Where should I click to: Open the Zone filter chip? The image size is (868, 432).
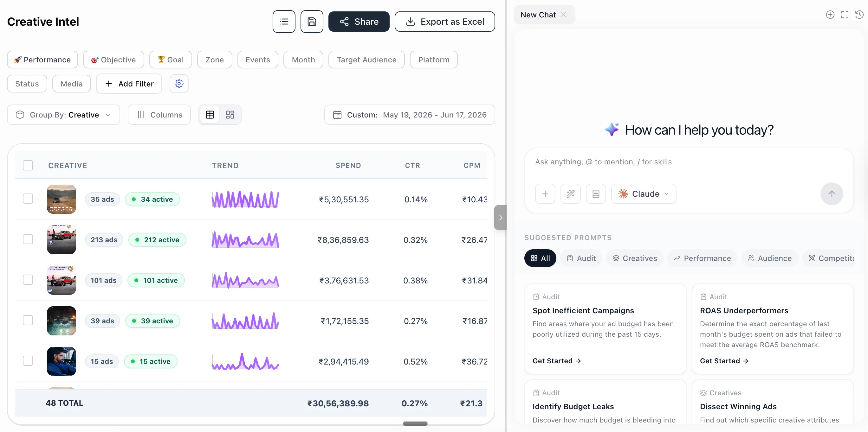(215, 60)
